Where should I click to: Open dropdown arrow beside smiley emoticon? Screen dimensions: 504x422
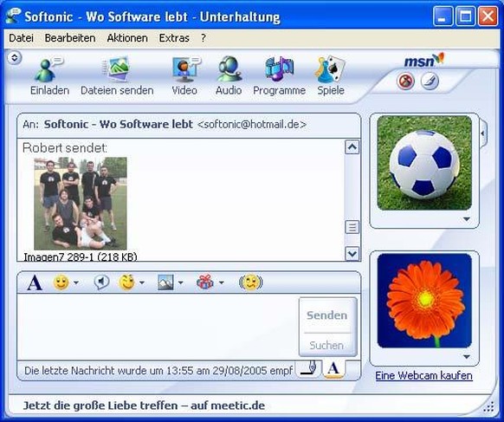pos(76,283)
